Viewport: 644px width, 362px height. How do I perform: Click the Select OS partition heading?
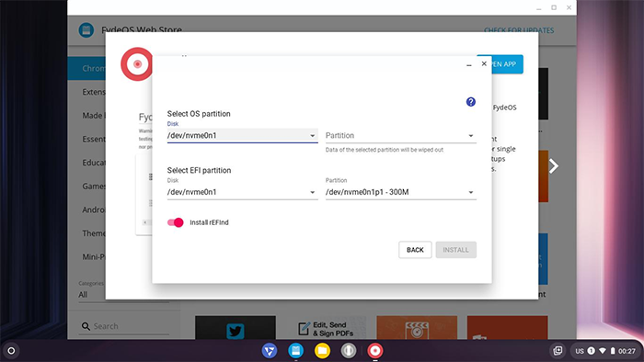tap(199, 114)
